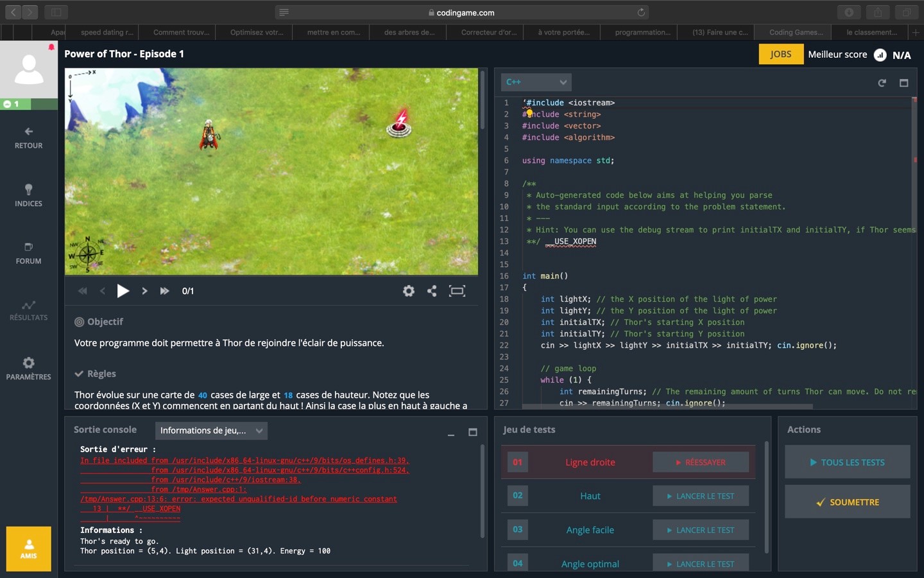
Task: Expand the game viewer to fullscreen
Action: click(x=457, y=291)
